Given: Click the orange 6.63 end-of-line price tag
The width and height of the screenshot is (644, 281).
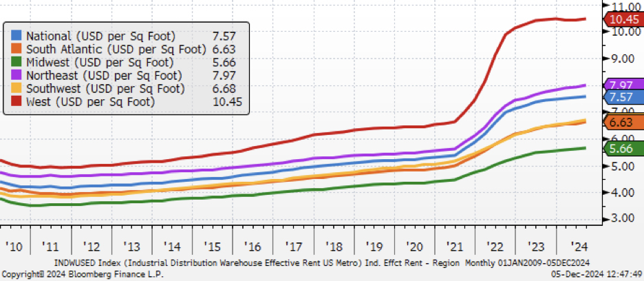Looking at the screenshot, I should (x=624, y=122).
